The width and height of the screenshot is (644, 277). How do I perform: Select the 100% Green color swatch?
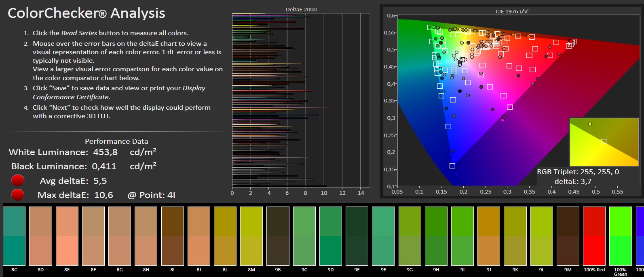(620, 236)
